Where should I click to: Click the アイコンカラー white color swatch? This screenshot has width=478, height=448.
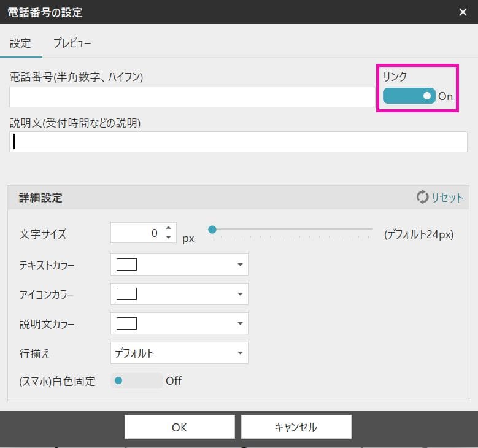coord(126,294)
